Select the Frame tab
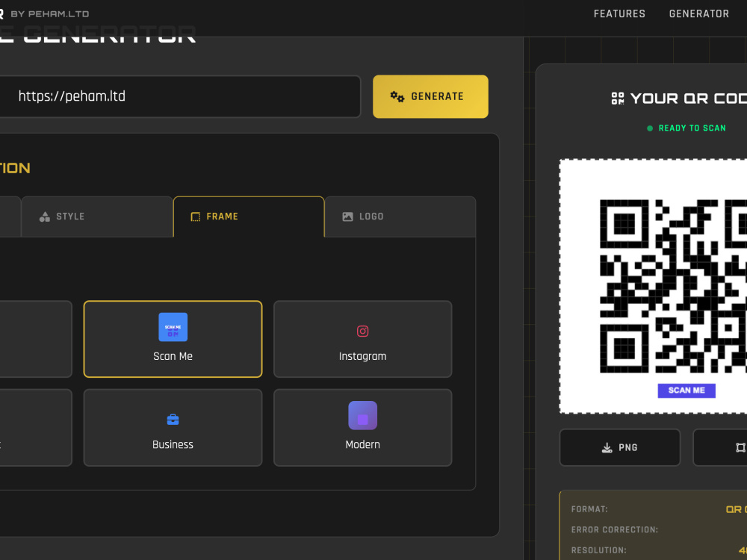Image resolution: width=747 pixels, height=560 pixels. tap(249, 217)
